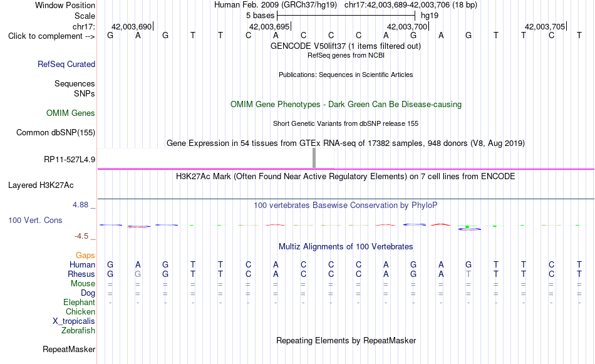Click the chr17:42,003,689-42,003,706 coordinate text
Viewport: 595px width, 364px height.
411,5
